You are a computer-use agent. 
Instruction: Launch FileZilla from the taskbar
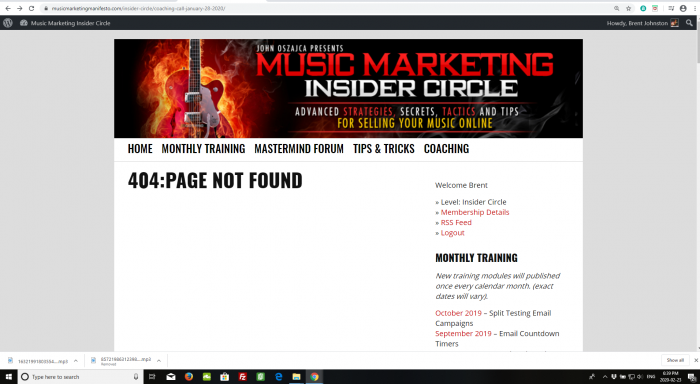242,377
